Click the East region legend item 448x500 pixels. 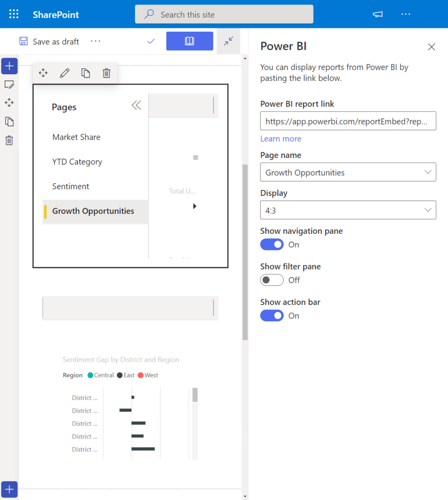coord(126,375)
